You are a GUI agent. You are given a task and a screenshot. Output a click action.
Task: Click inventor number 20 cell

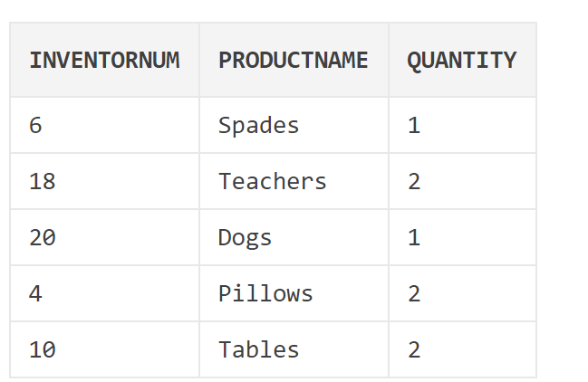click(x=104, y=237)
